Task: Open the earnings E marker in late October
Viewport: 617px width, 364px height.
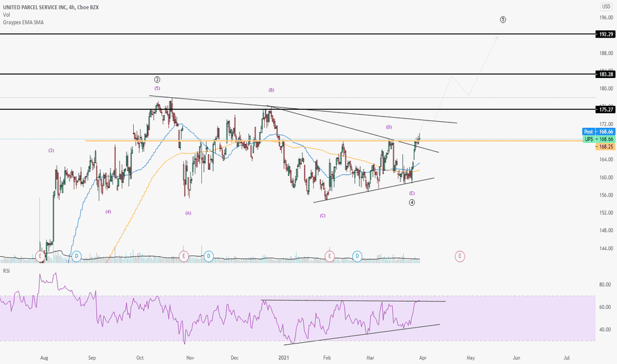Action: pyautogui.click(x=183, y=257)
